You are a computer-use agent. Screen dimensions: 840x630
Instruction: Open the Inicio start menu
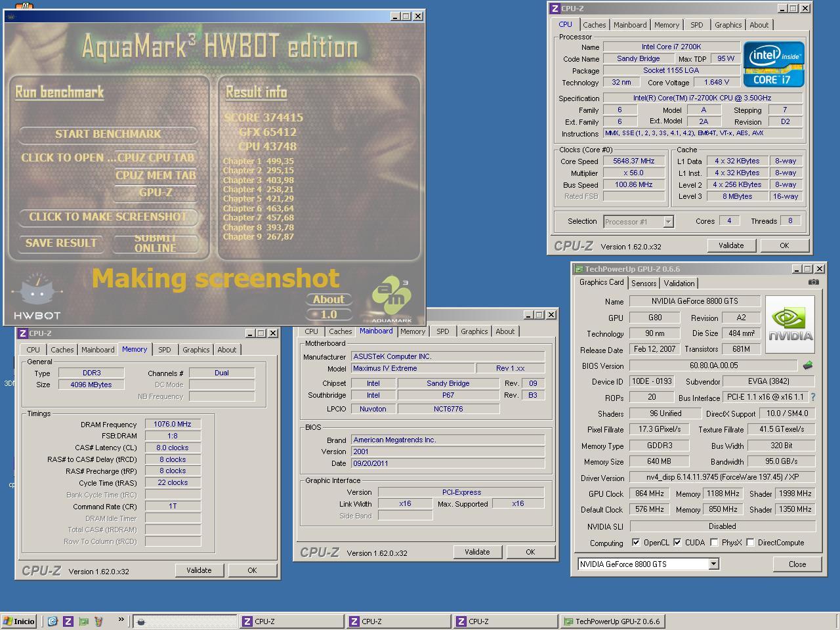click(x=19, y=621)
